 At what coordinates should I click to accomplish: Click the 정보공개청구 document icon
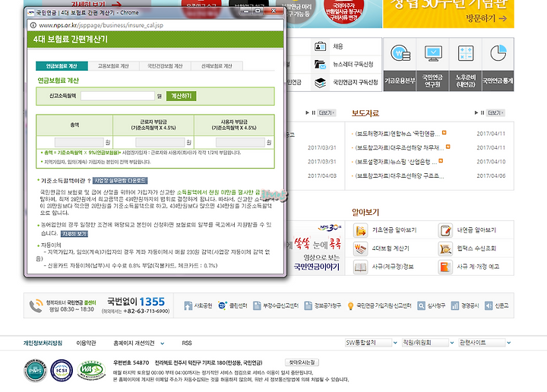(308, 306)
